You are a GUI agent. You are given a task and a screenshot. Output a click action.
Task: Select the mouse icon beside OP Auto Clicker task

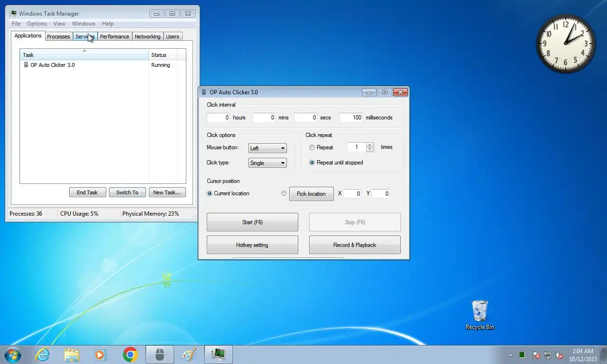click(26, 65)
